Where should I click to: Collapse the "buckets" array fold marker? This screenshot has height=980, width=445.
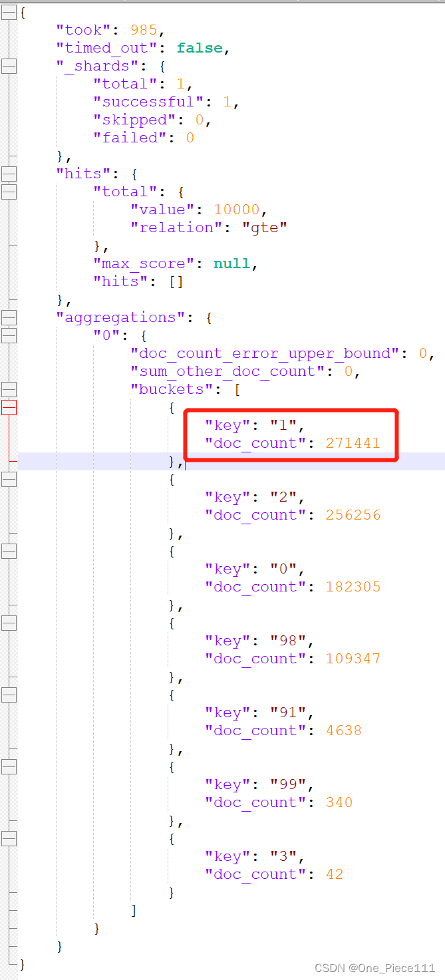(9, 389)
